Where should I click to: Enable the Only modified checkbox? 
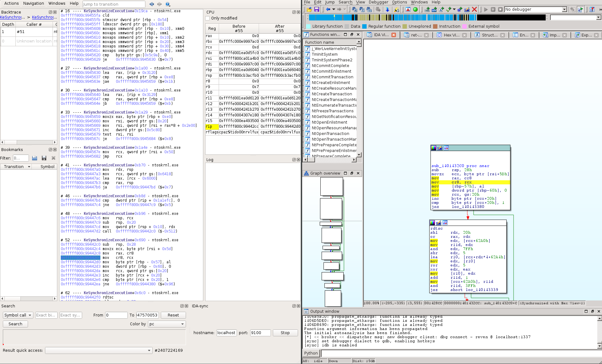click(208, 18)
